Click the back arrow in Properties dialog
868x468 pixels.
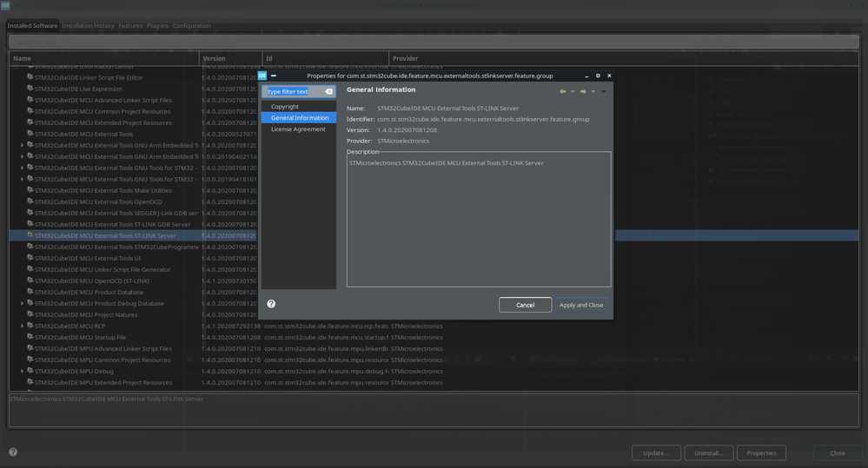pos(562,92)
